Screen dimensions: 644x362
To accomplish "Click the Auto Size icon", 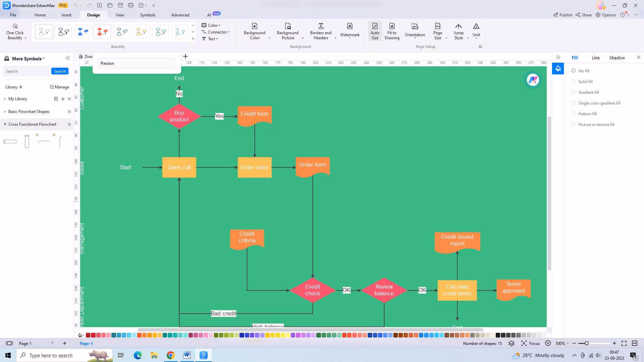I will click(x=375, y=26).
